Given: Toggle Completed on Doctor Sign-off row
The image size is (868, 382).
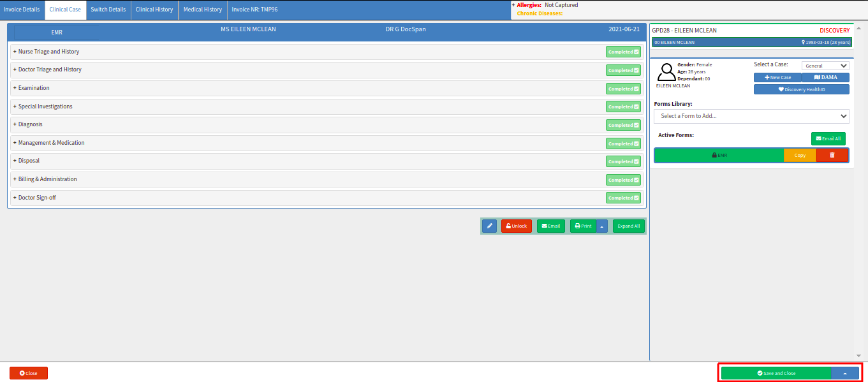Looking at the screenshot, I should point(623,198).
